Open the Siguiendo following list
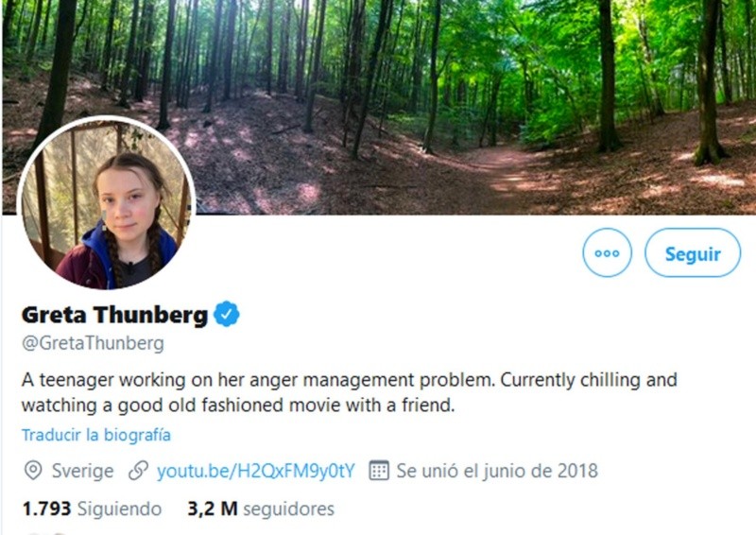Viewport: 756px width, 535px height. [120, 509]
